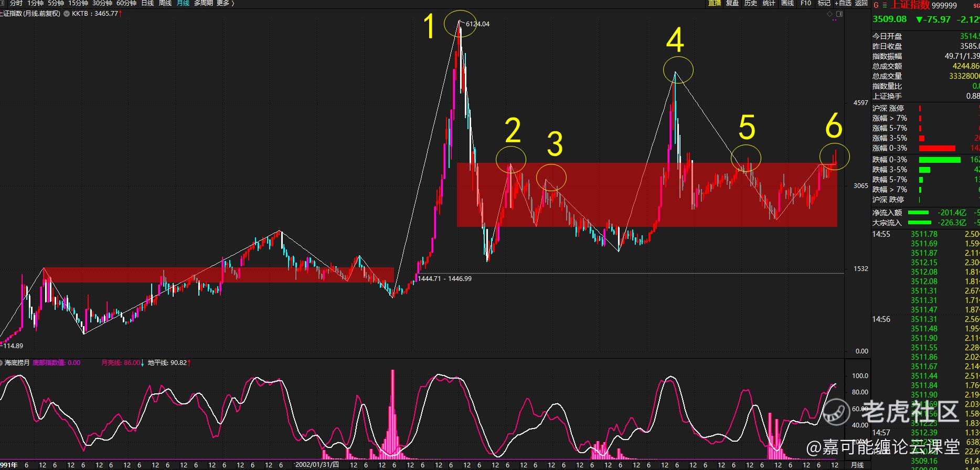Click the diamond icon above the chart

point(830,14)
